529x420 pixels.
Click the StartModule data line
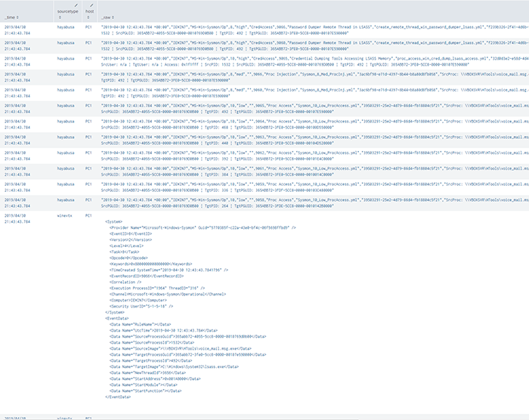click(x=144, y=385)
